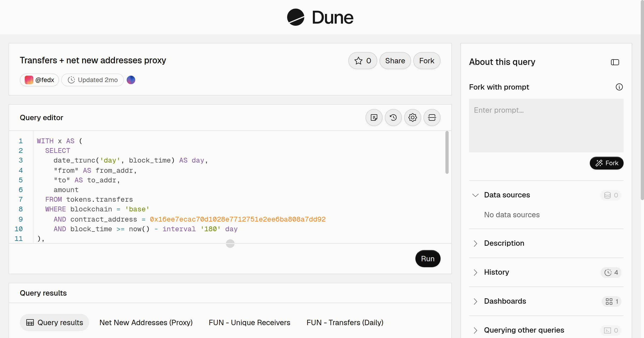Screen dimensions: 644x338
Task: Click the contract address 0x16ee7ecac70d... in the code
Action: point(237,219)
